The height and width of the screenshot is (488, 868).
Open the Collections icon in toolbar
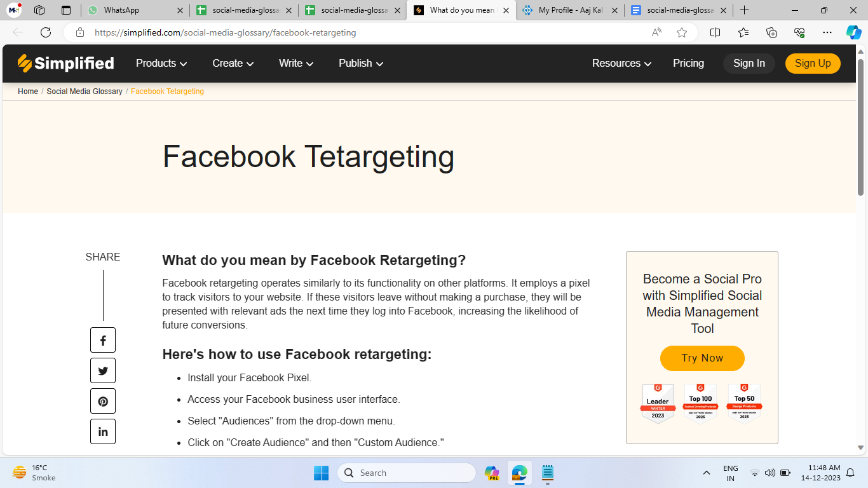coord(771,32)
